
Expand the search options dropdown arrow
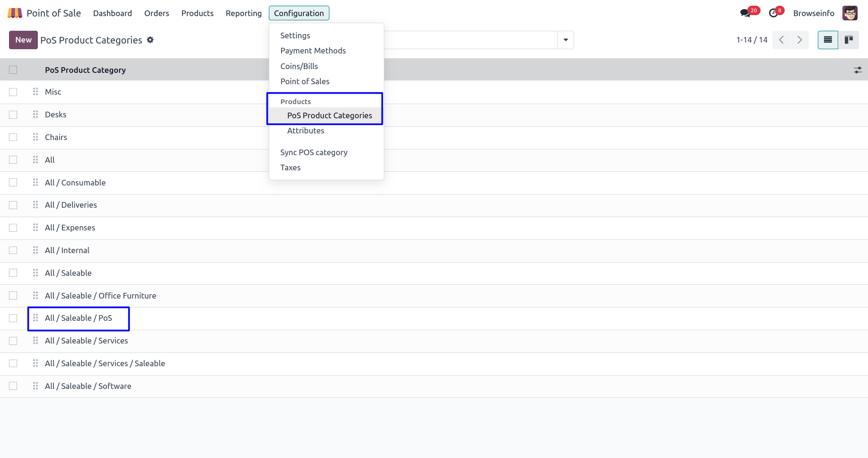[566, 40]
